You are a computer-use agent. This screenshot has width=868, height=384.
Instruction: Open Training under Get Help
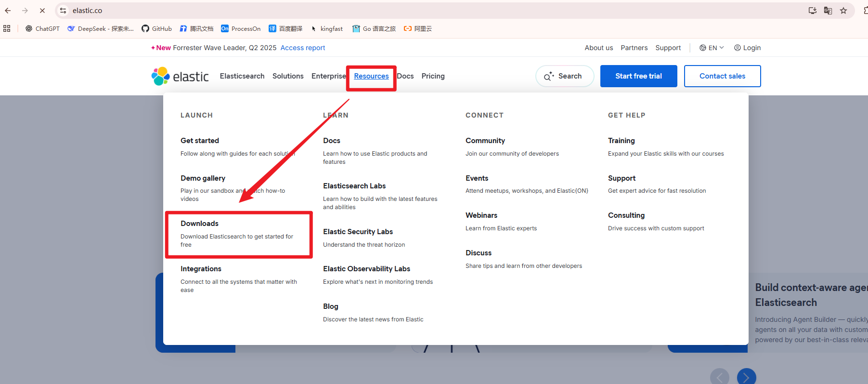click(622, 141)
